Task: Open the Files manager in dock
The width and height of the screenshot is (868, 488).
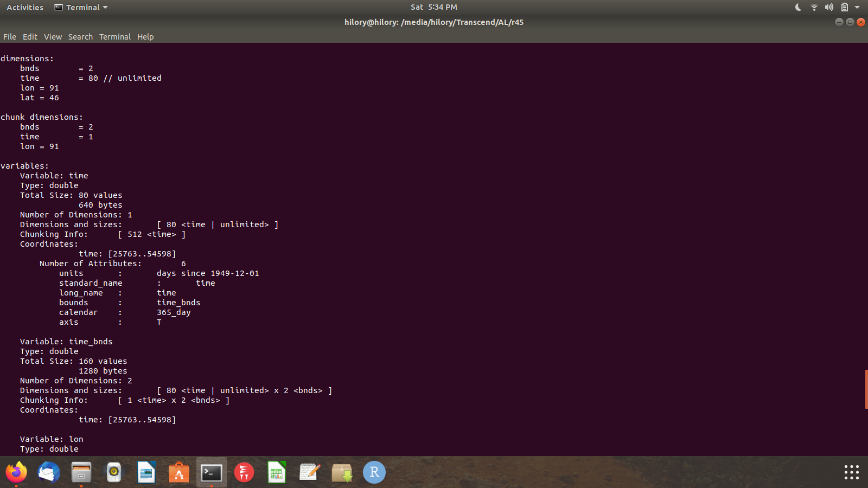Action: [x=81, y=472]
